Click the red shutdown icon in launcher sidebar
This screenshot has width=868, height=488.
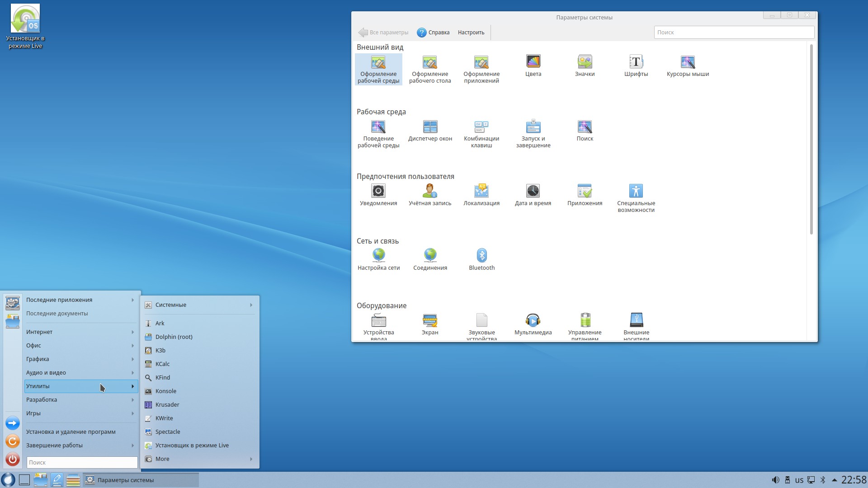point(13,460)
